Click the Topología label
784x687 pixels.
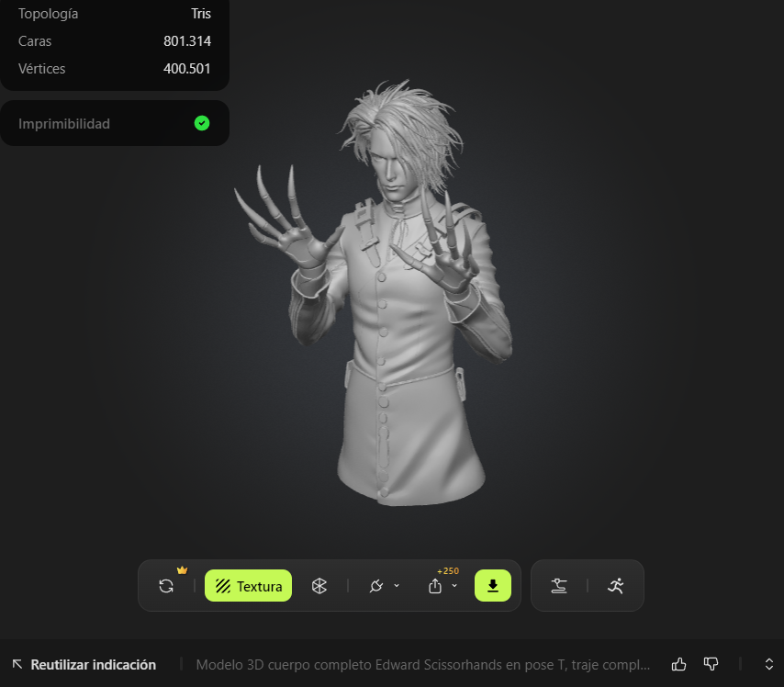point(48,14)
